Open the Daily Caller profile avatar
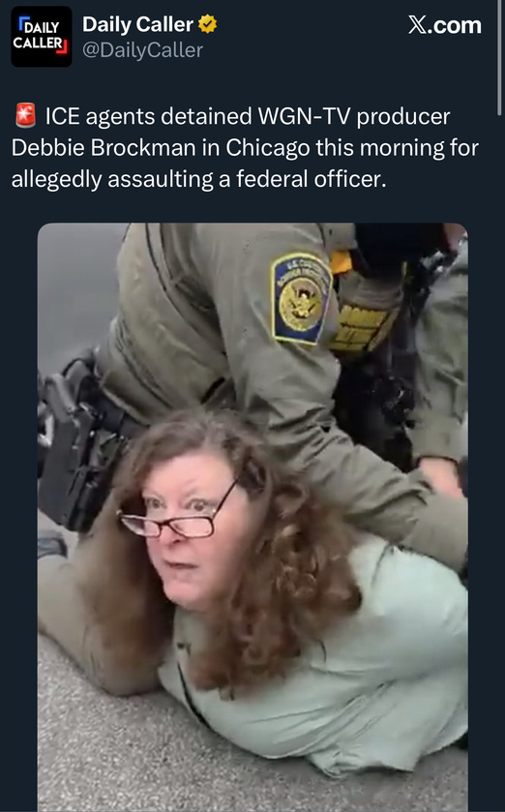The width and height of the screenshot is (505, 812). [42, 36]
